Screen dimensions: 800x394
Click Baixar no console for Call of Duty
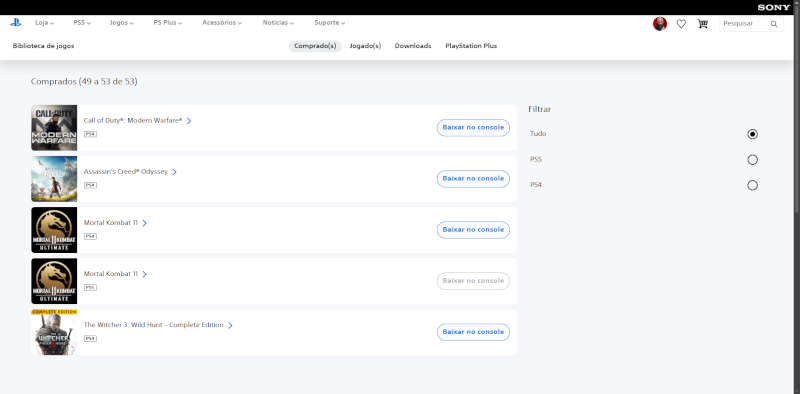click(473, 128)
